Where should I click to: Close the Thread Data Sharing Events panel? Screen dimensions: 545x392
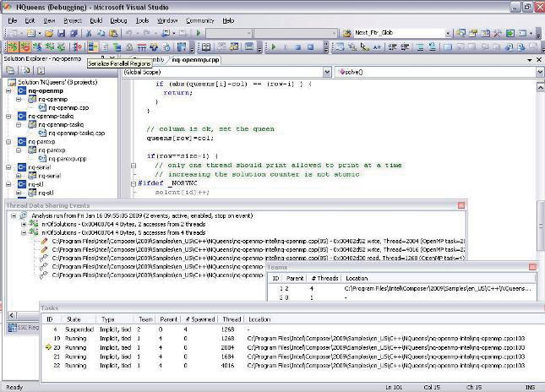pyautogui.click(x=461, y=205)
